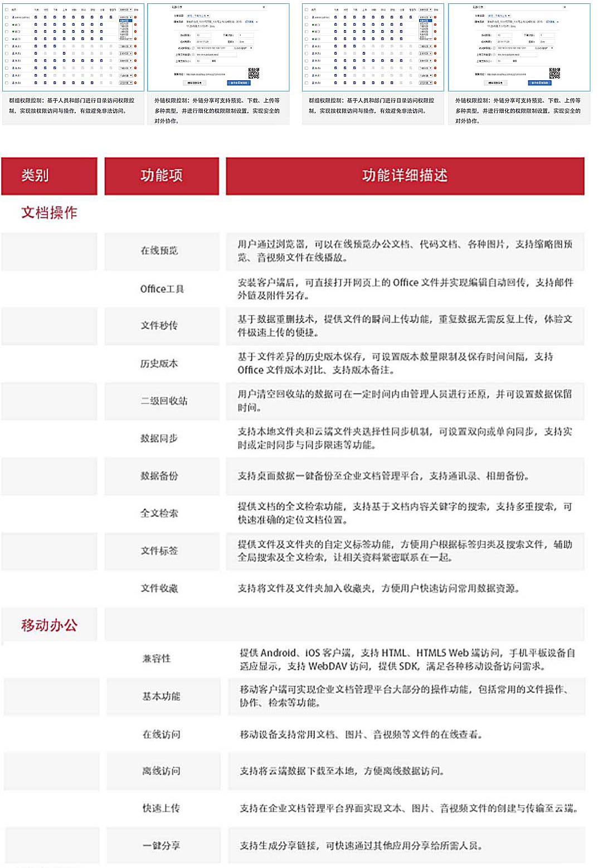613x868 pixels.
Task: Select the 数据备份 feature name
Action: click(159, 476)
